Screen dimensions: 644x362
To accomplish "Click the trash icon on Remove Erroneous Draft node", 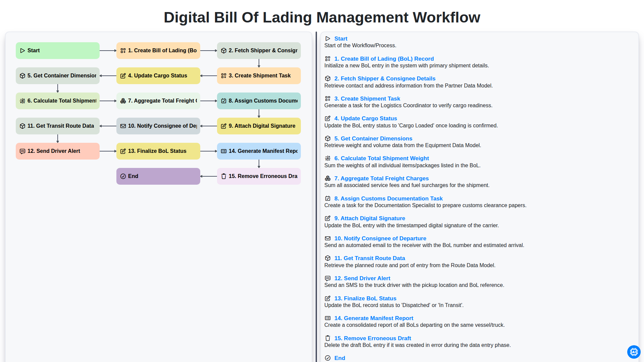I will 224,176.
